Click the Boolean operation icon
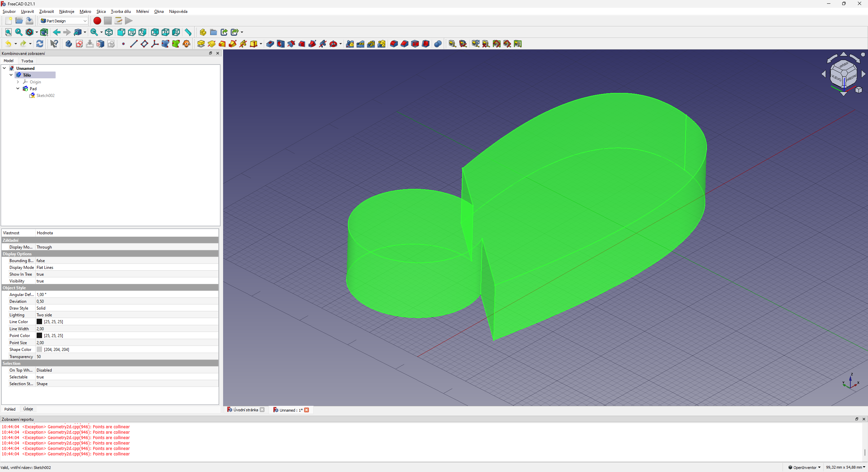Image resolution: width=868 pixels, height=472 pixels. (438, 44)
